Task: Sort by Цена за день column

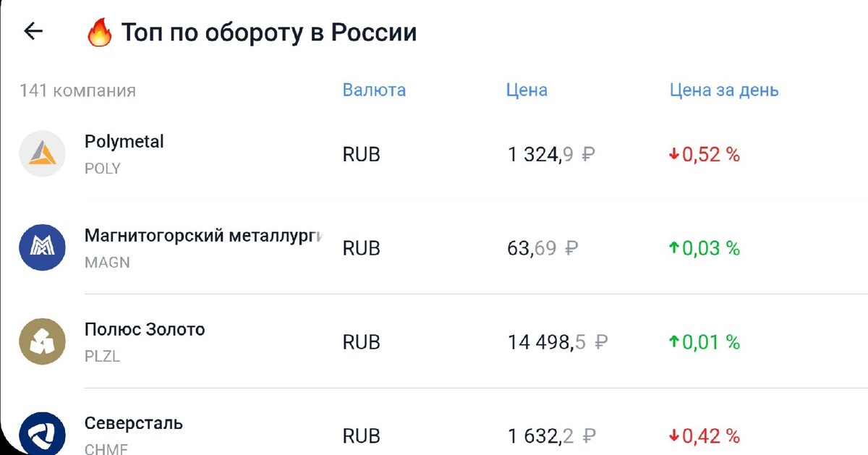Action: click(724, 90)
